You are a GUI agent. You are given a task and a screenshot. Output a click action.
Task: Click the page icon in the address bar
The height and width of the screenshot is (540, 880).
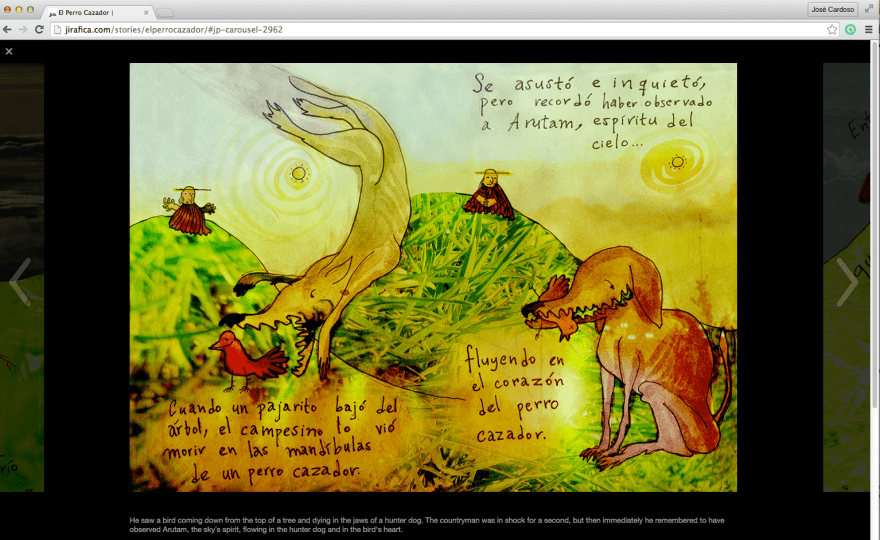[58, 30]
